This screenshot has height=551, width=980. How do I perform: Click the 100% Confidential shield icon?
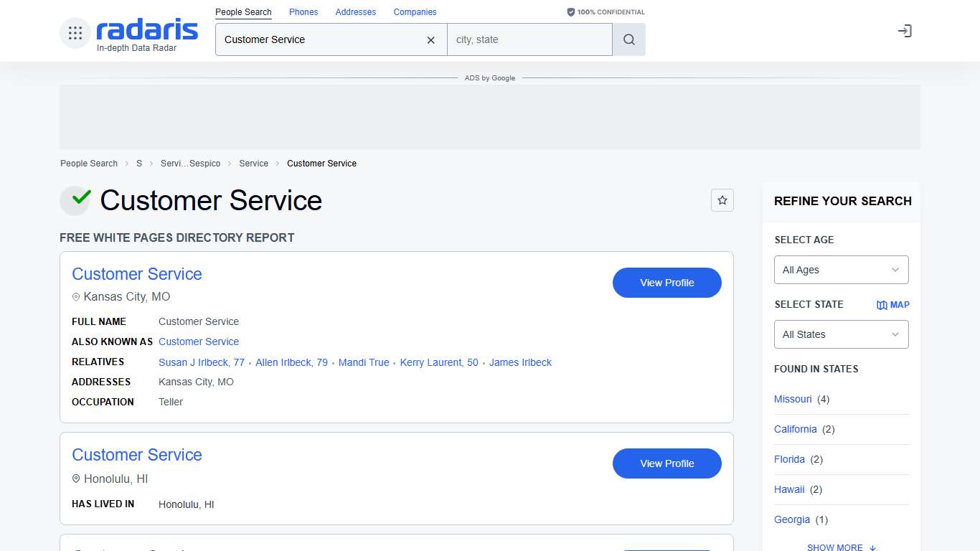tap(570, 11)
